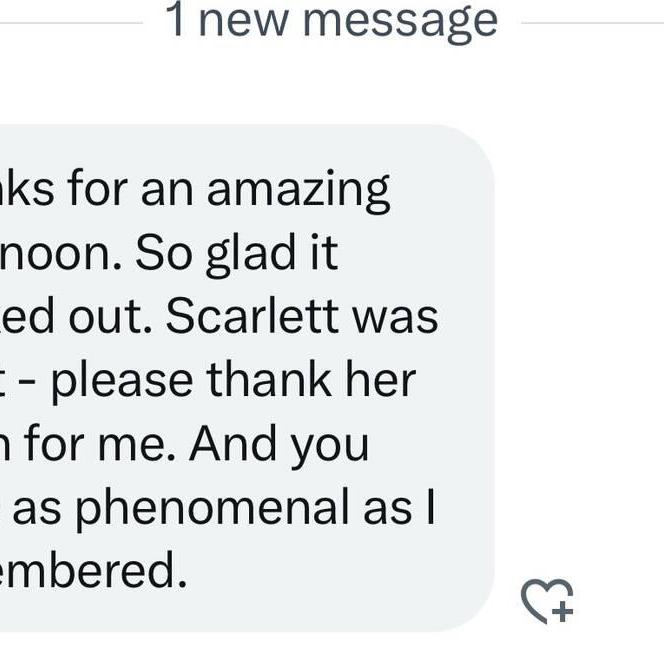Click the "1 new message" divider label

coord(332,20)
